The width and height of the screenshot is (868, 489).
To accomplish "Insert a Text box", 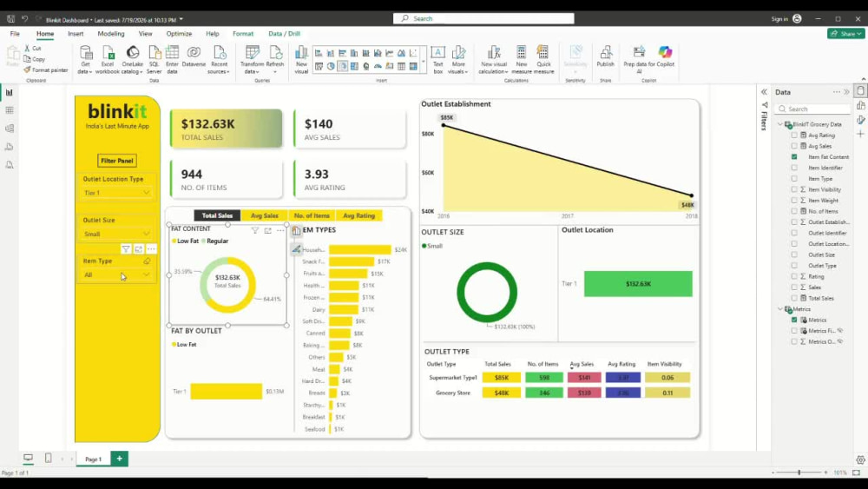I will 437,60.
